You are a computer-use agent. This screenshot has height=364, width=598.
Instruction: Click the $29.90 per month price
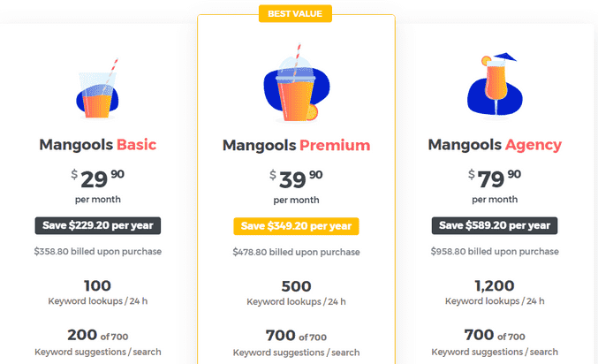98,179
